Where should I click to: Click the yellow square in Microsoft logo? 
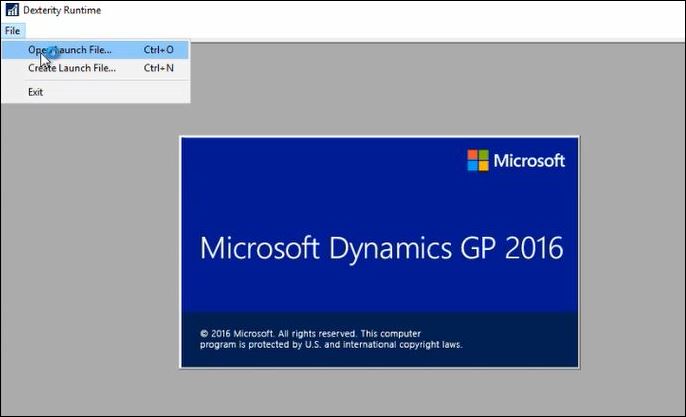[x=484, y=166]
